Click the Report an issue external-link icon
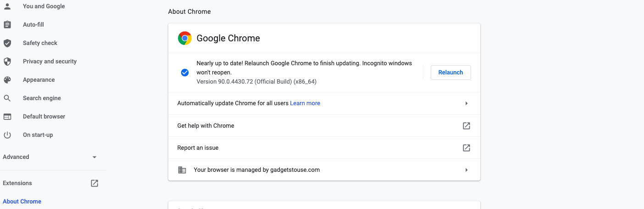644x209 pixels. 466,148
